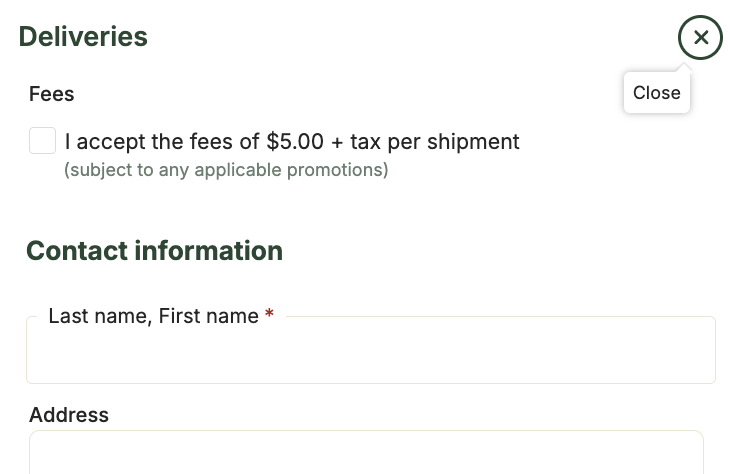
Task: Click the 'tax per shipment' text
Action: 435,142
